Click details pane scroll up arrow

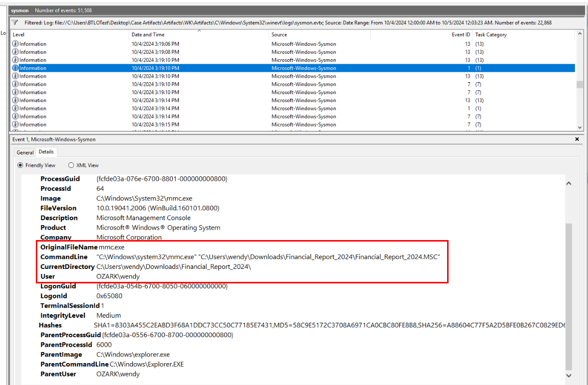[x=569, y=184]
